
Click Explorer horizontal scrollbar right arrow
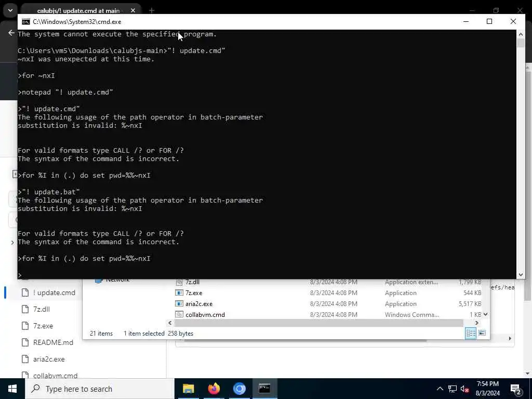(x=476, y=323)
